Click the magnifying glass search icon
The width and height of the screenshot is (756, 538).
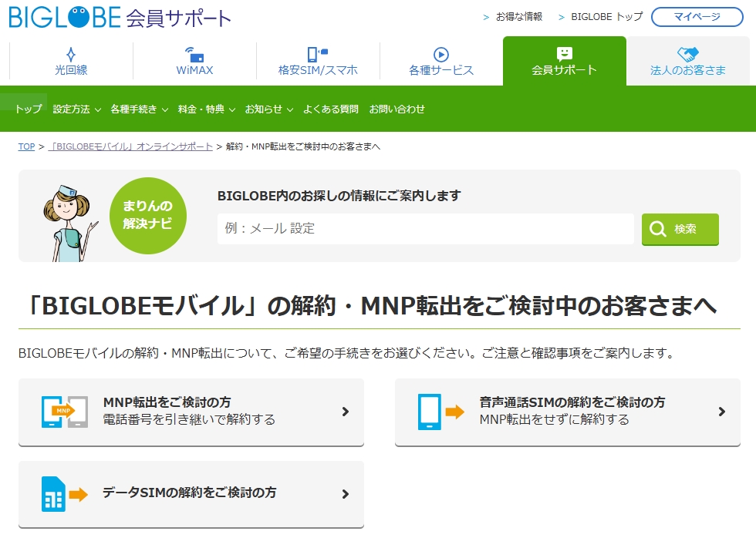coord(657,228)
